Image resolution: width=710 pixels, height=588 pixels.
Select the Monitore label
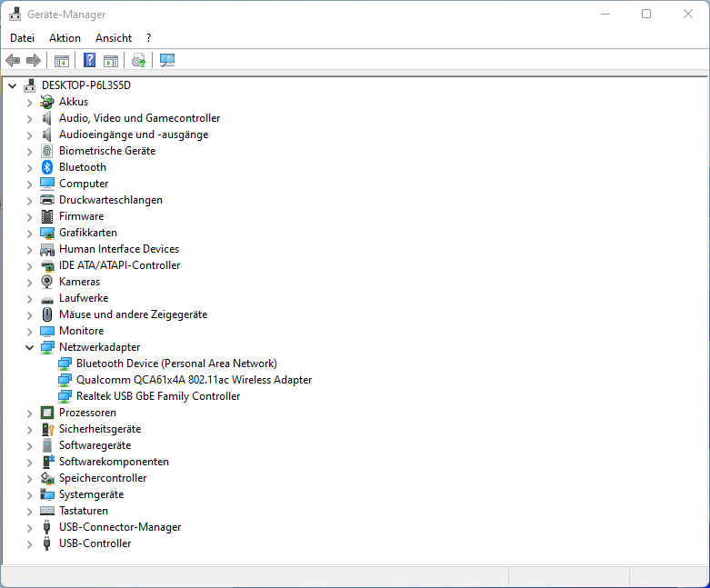coord(82,331)
